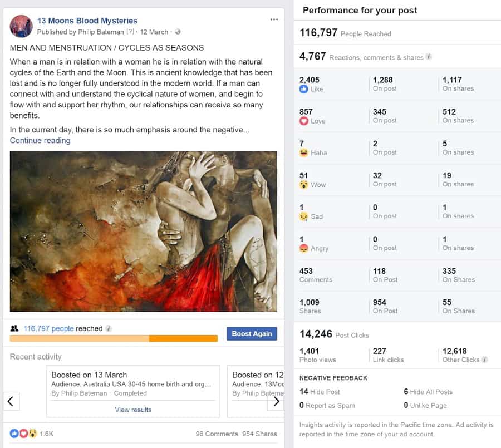This screenshot has width=501, height=448.
Task: Go to previous recent activity with left arrow
Action: (x=11, y=401)
